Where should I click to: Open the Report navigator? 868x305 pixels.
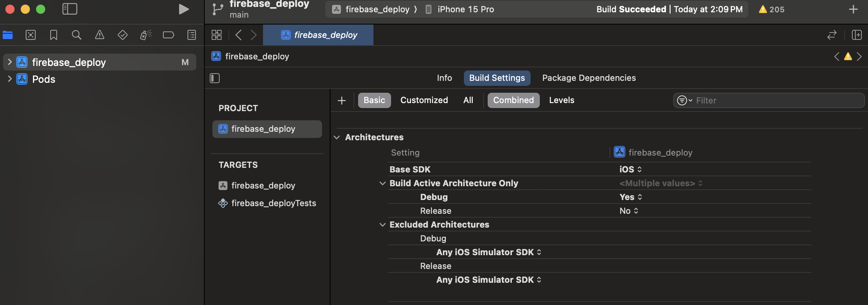[192, 35]
